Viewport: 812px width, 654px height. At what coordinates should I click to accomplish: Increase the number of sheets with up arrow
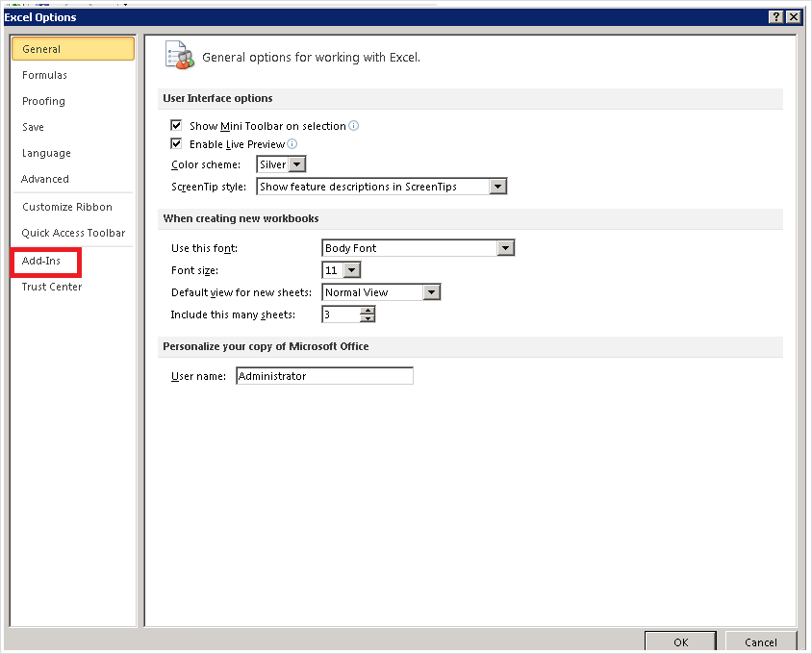368,311
